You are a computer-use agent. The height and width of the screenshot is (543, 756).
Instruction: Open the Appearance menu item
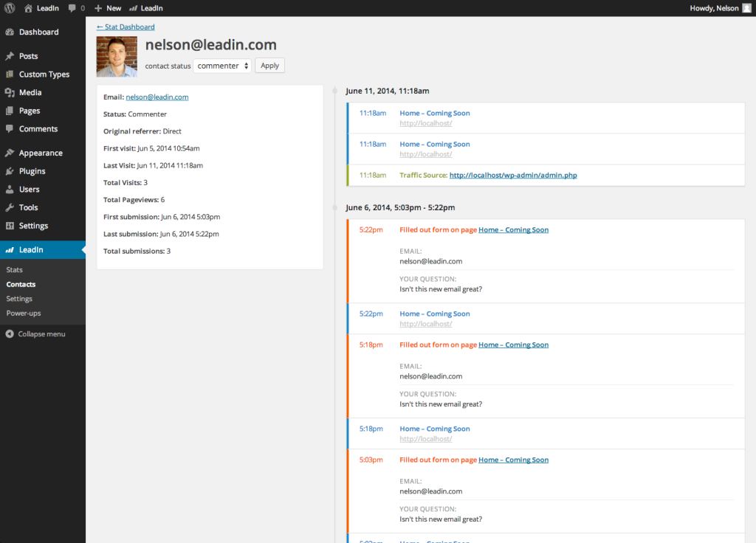(43, 153)
